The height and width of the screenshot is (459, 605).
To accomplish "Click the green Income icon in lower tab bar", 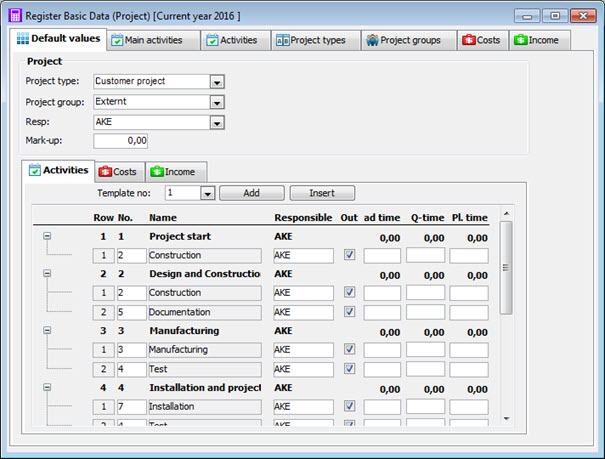I will pyautogui.click(x=156, y=172).
